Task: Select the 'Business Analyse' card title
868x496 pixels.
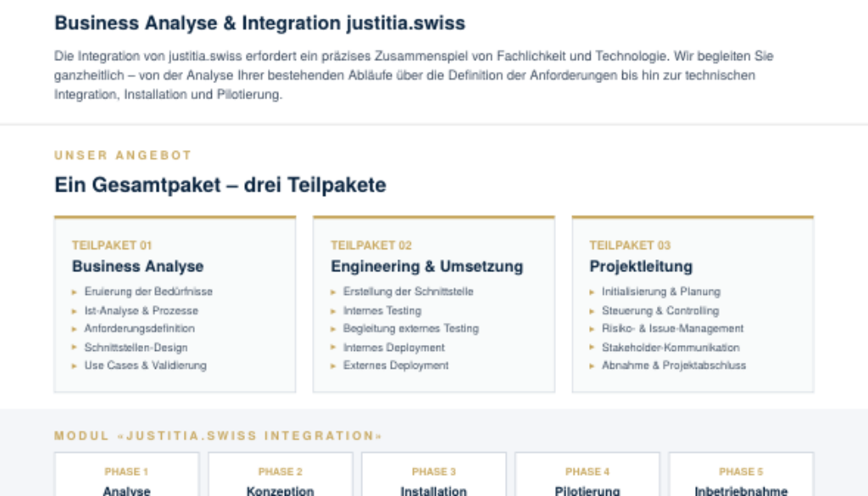Action: coord(138,267)
